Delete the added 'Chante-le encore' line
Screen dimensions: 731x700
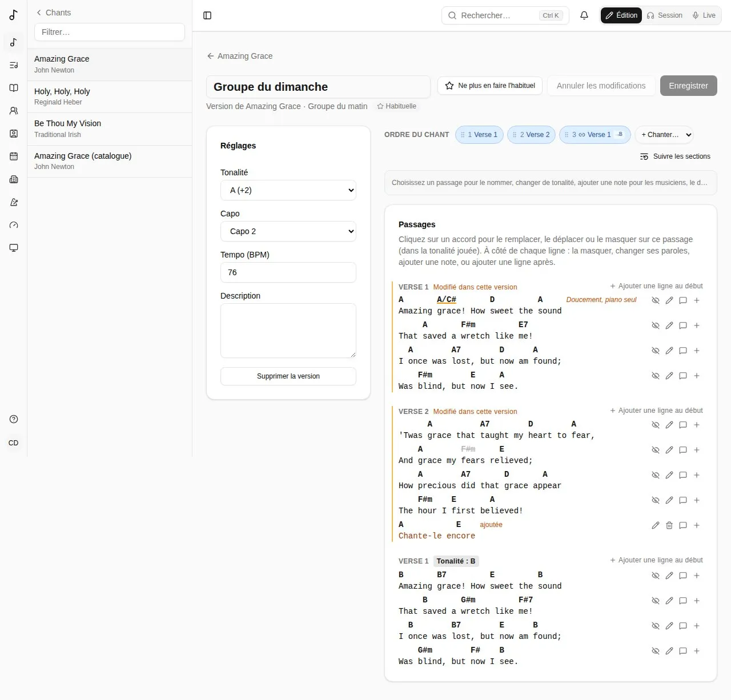[669, 525]
